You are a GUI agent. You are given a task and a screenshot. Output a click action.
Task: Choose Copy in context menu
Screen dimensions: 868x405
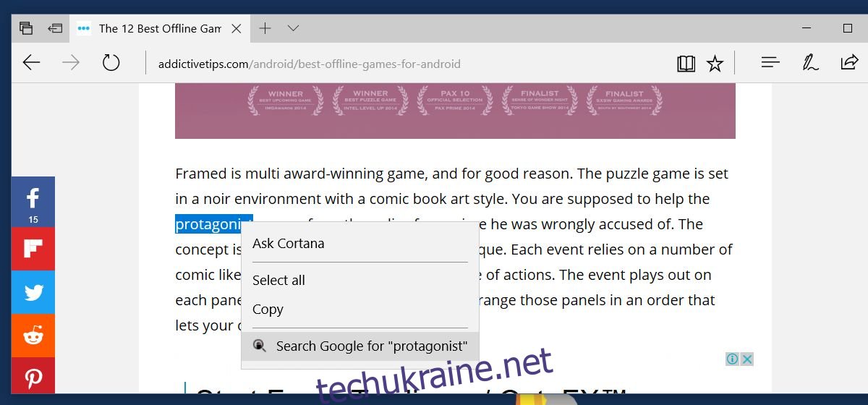359,309
